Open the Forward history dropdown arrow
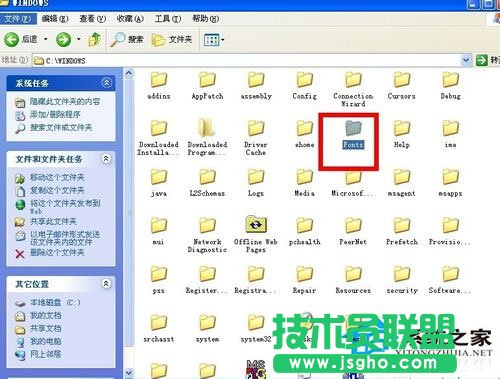This screenshot has width=500, height=379. pyautogui.click(x=79, y=39)
